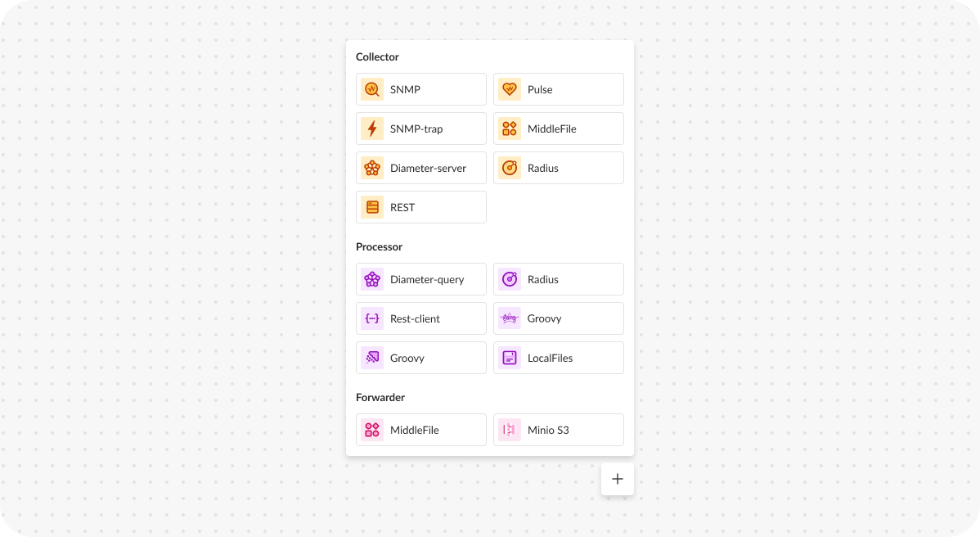This screenshot has height=537, width=980.
Task: Click the LocalFiles processor icon
Action: [510, 358]
